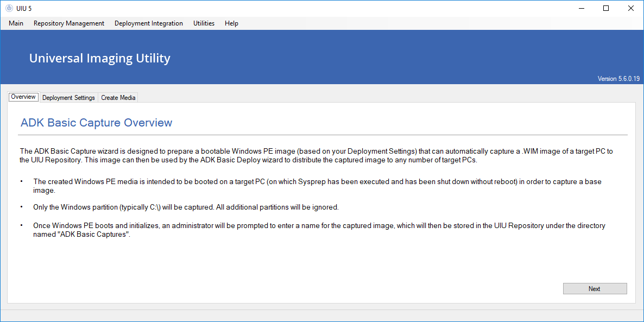The height and width of the screenshot is (322, 644).
Task: Click the bullet about Windows partition capture
Action: point(186,207)
